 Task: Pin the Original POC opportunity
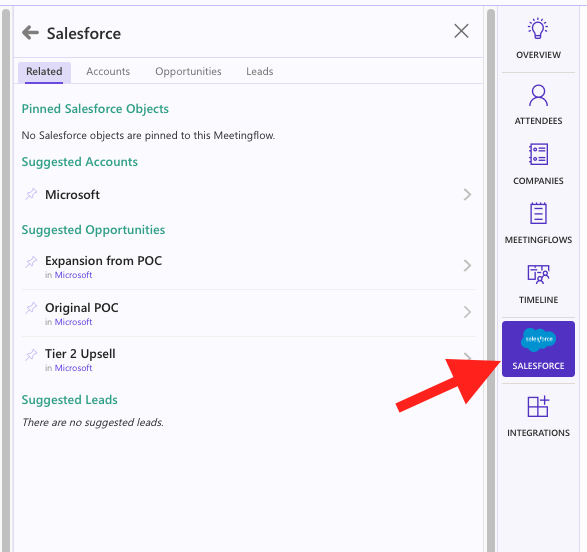pos(31,308)
